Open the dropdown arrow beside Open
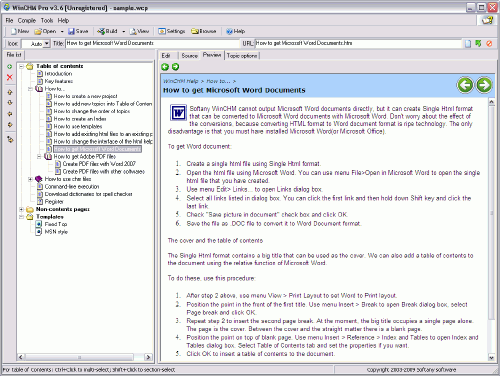Image resolution: width=500 pixels, height=376 pixels. pos(62,32)
